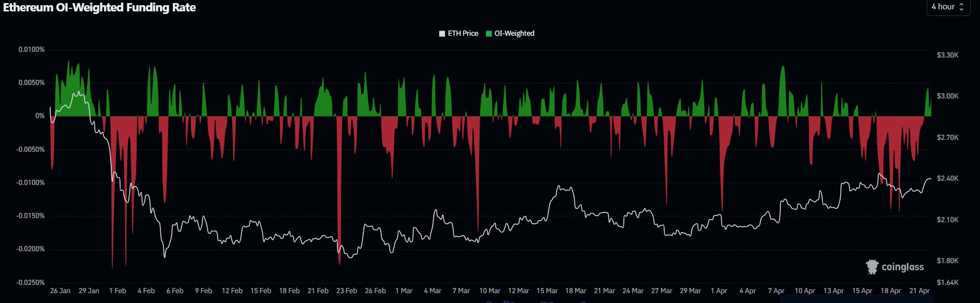
Task: Click the coinglass mascot logo icon
Action: tap(872, 267)
